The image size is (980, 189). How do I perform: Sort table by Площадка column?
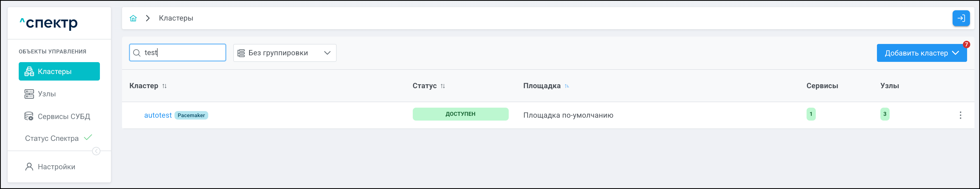567,86
